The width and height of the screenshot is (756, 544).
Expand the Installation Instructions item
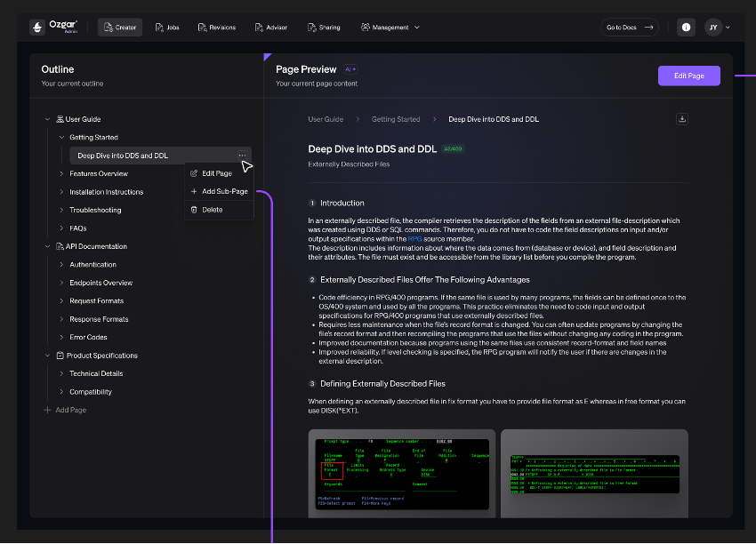61,192
